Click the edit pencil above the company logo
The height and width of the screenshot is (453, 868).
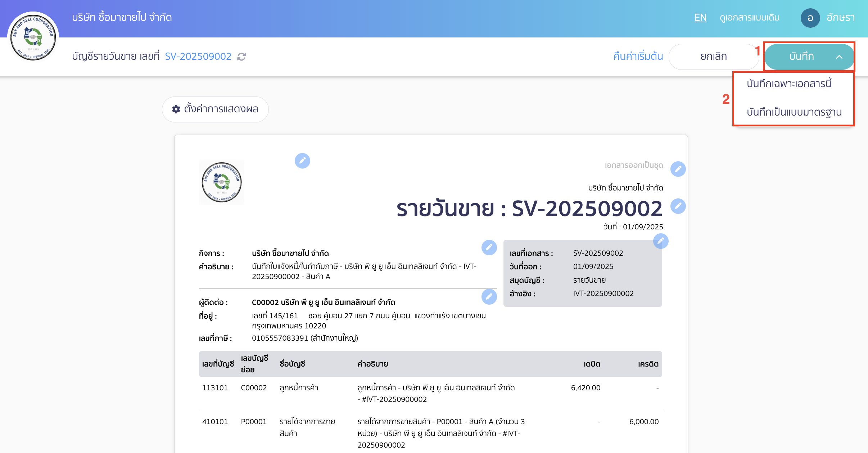pyautogui.click(x=302, y=161)
